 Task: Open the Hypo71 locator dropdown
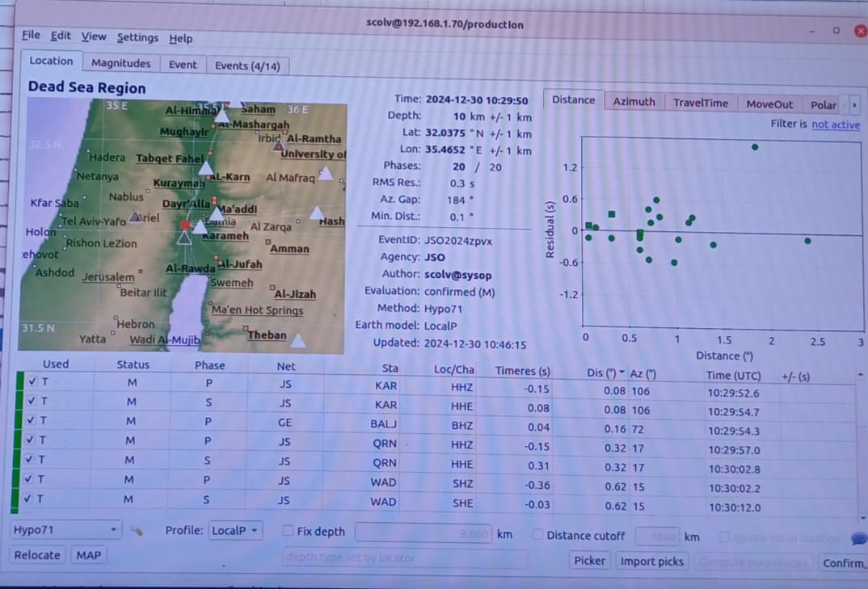(x=65, y=531)
